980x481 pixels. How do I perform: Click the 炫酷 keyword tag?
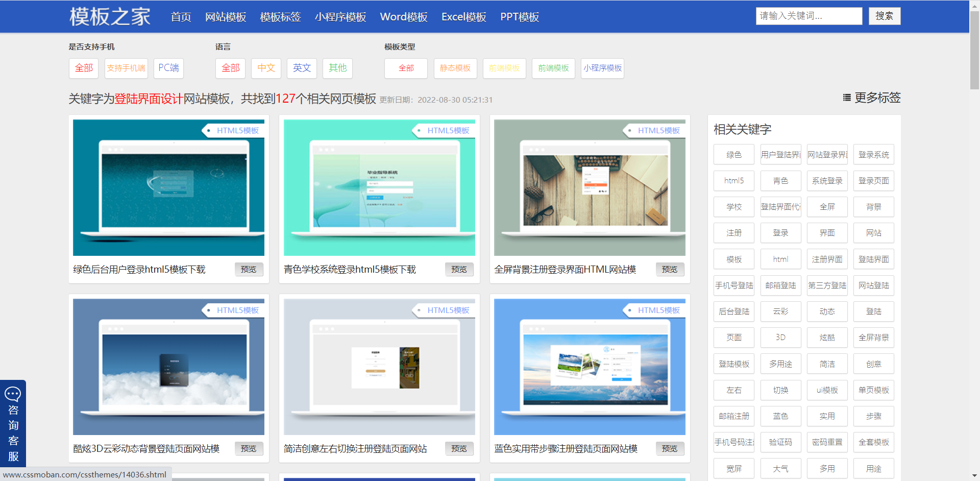(827, 338)
